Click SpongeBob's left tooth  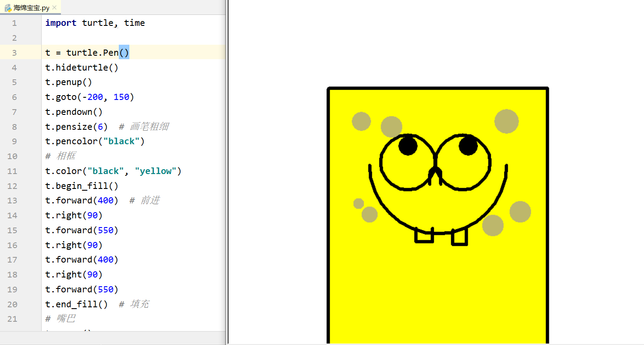tap(424, 236)
